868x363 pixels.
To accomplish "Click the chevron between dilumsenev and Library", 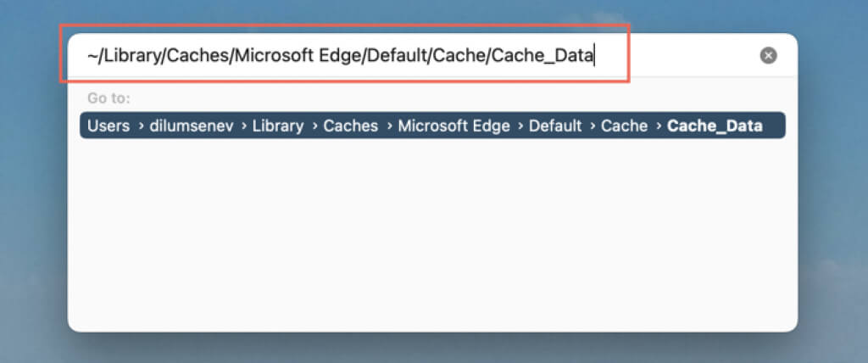I will click(x=243, y=126).
